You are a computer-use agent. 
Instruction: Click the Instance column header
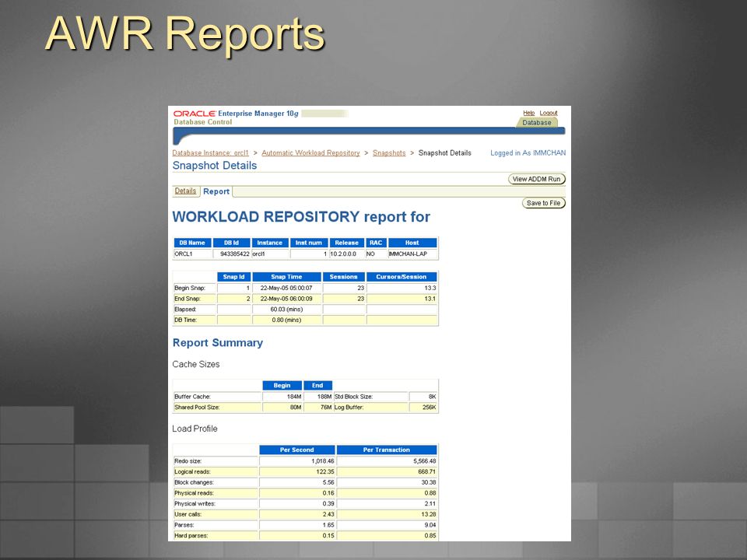[270, 243]
